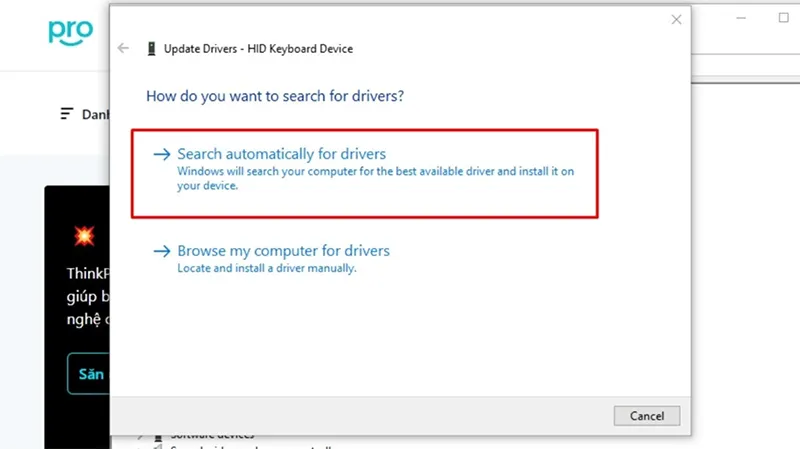Screen dimensions: 800x449
Task: Click the Software devices tree item icon
Action: coord(159,436)
